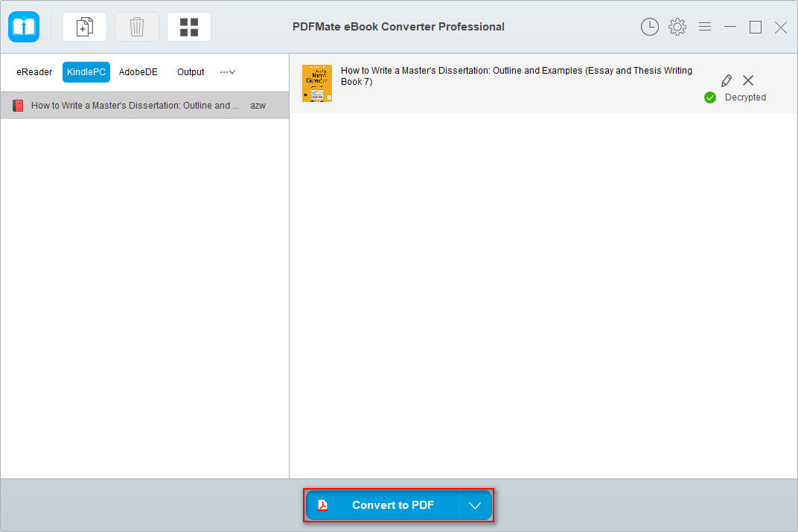Screen dimensions: 798x532
Task: Click the book title in right panel
Action: [516, 76]
